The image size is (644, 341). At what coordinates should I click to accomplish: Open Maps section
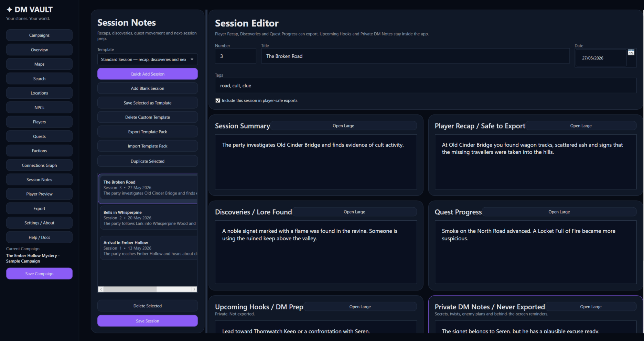coord(39,64)
